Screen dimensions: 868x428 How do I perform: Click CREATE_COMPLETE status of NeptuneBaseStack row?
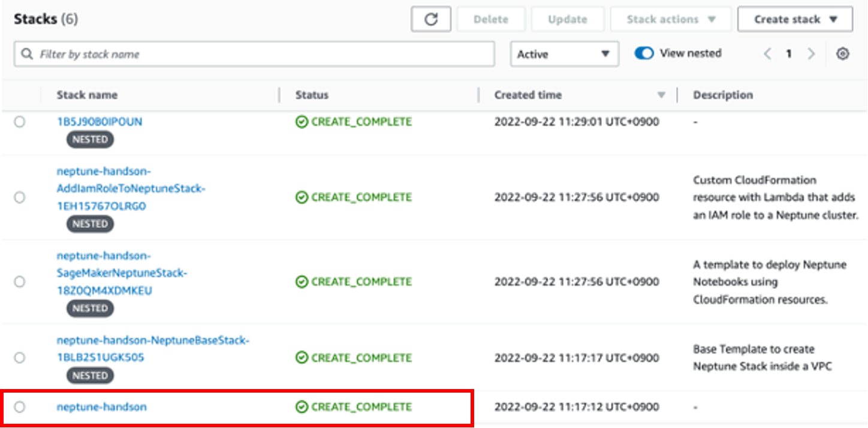(354, 358)
